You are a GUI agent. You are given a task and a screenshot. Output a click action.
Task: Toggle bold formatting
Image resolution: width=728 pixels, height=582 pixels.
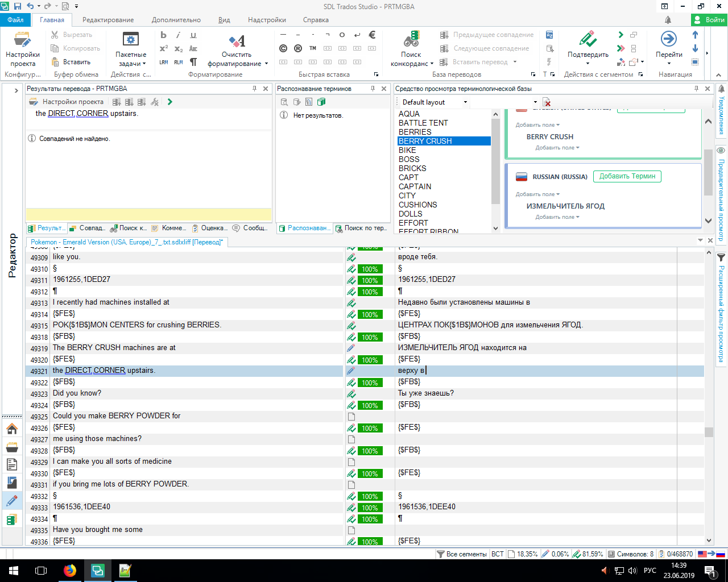(x=164, y=35)
